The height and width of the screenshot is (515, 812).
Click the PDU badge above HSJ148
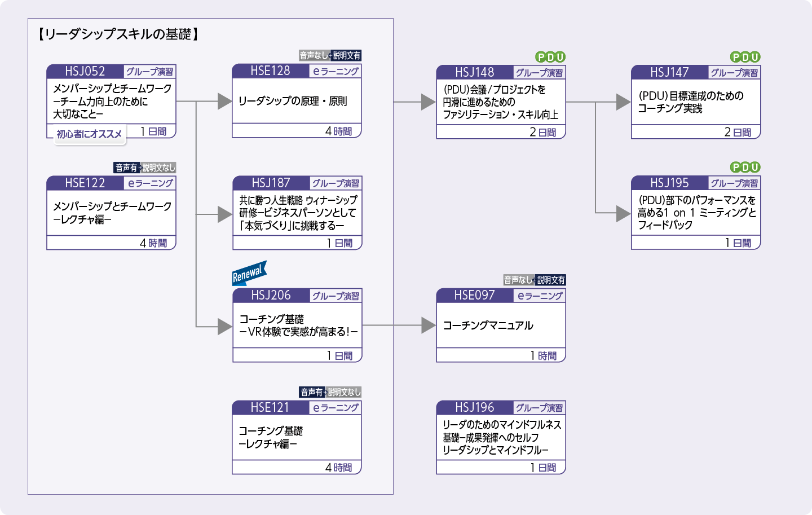550,57
